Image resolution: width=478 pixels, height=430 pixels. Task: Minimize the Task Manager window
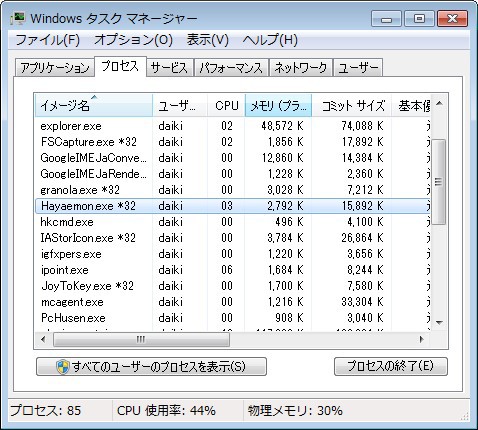(x=387, y=18)
